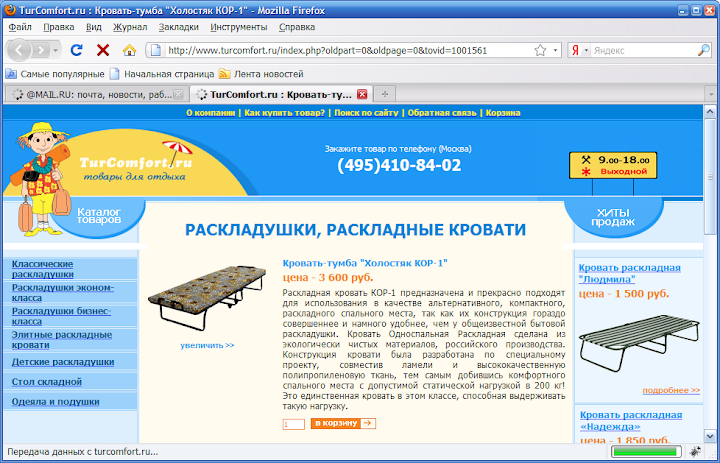The image size is (720, 463).
Task: Click the в корзину button
Action: click(343, 423)
